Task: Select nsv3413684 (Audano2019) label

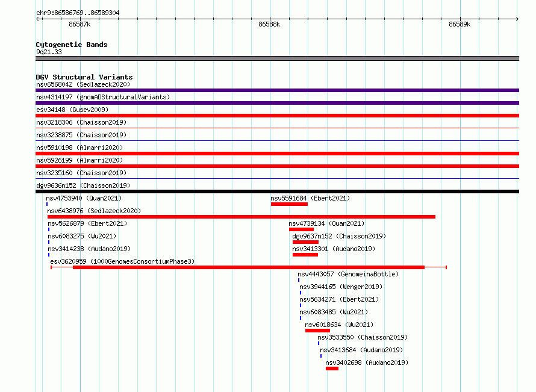Action: (x=361, y=350)
